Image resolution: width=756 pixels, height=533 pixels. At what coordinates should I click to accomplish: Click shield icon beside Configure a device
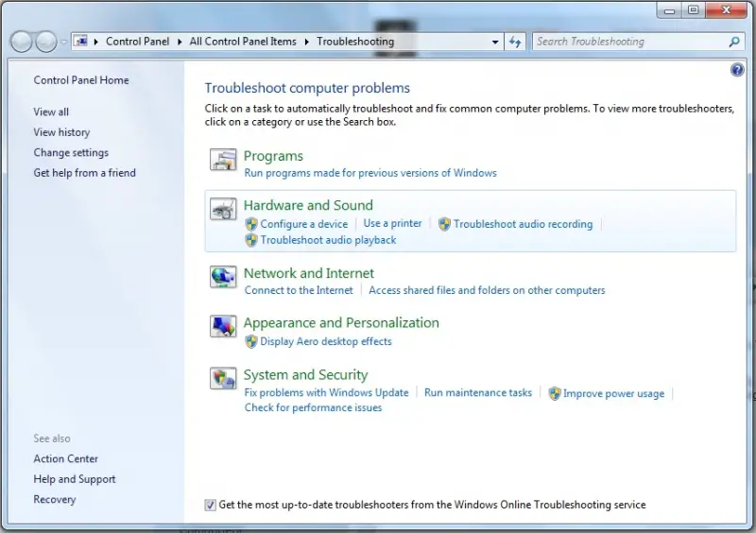coord(251,224)
